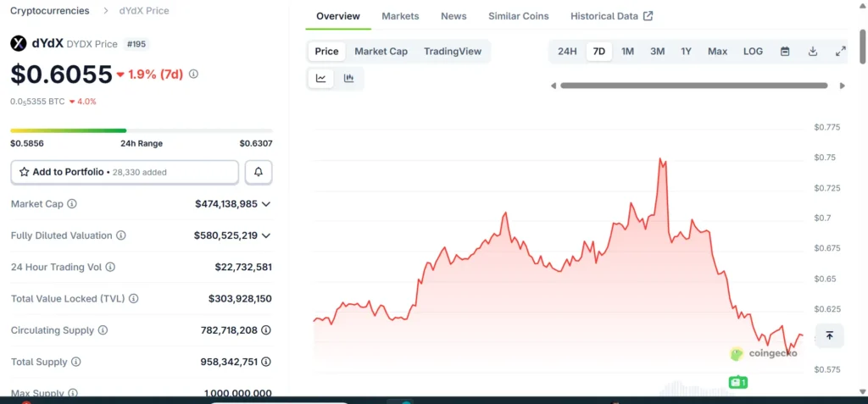Open the Markets tab
The width and height of the screenshot is (868, 404).
click(400, 16)
